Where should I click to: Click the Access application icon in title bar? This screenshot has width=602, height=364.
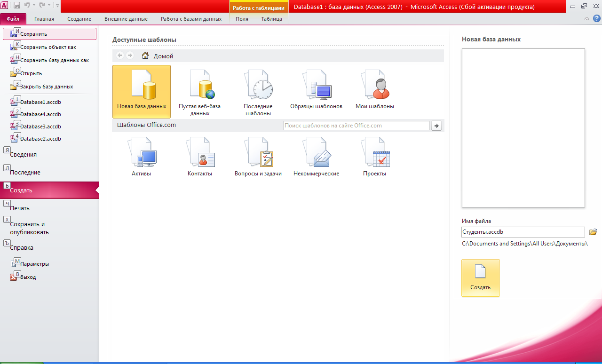click(5, 6)
